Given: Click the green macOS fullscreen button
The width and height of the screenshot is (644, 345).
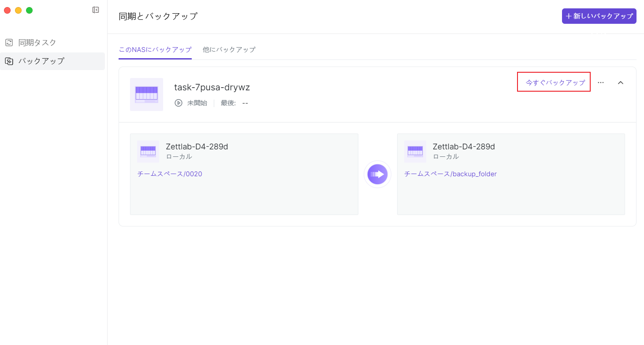Looking at the screenshot, I should (x=29, y=10).
